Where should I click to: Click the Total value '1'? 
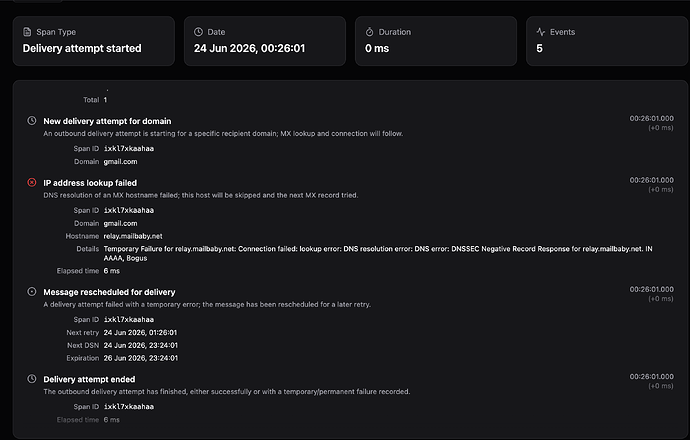point(105,100)
